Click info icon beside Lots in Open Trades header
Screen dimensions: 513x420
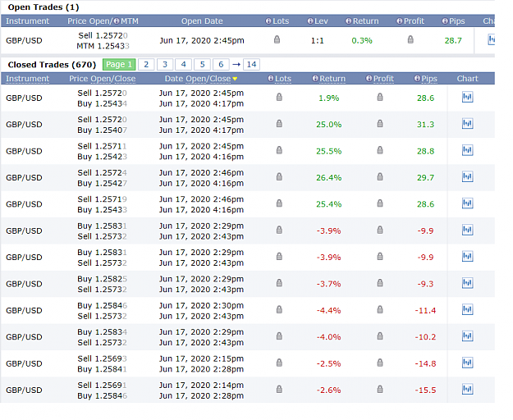[x=268, y=21]
